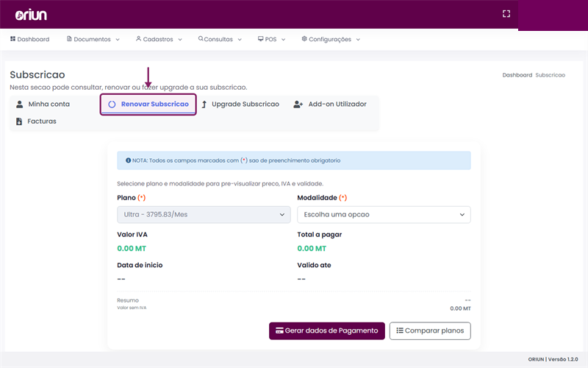
Task: Click the 'Selecione plano e modalidade' instruction text
Action: [x=220, y=183]
